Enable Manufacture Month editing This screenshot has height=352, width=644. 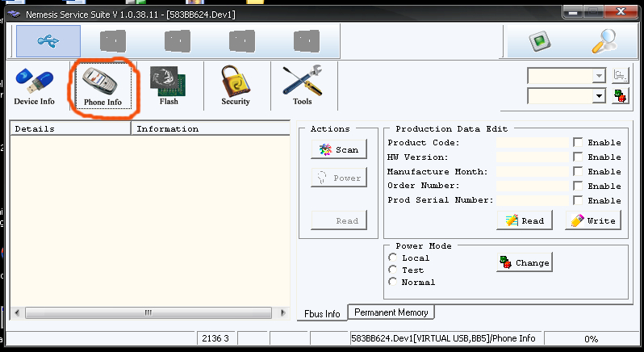pos(578,171)
